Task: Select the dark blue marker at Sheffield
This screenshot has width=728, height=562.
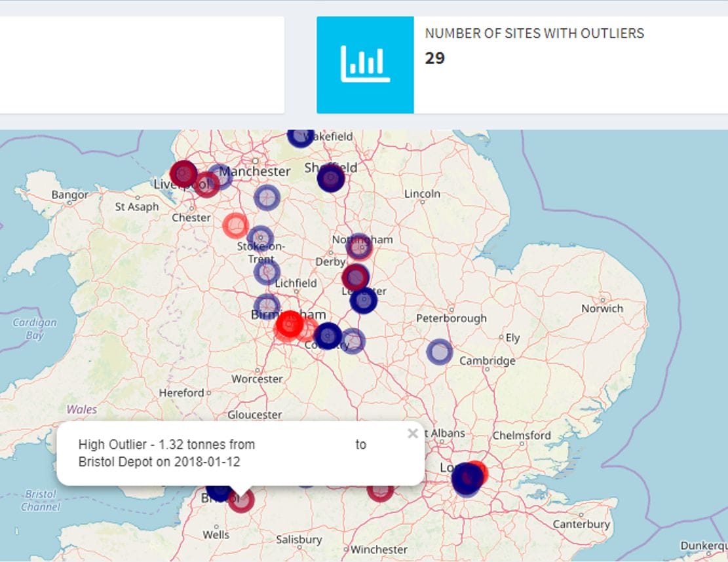Action: coord(331,178)
